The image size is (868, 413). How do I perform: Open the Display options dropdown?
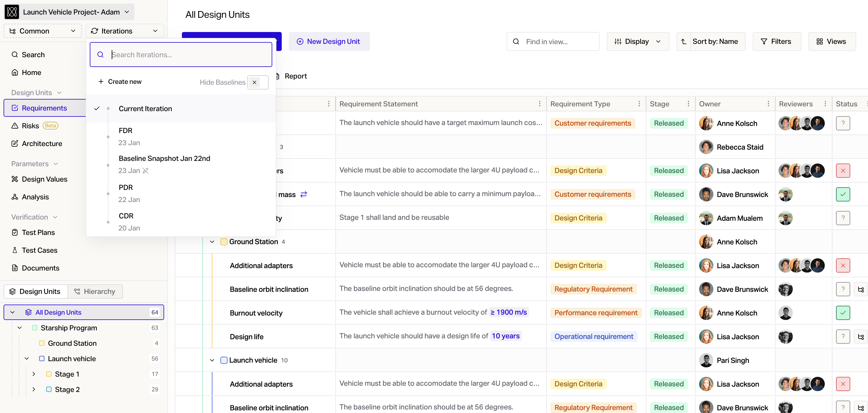(x=638, y=41)
